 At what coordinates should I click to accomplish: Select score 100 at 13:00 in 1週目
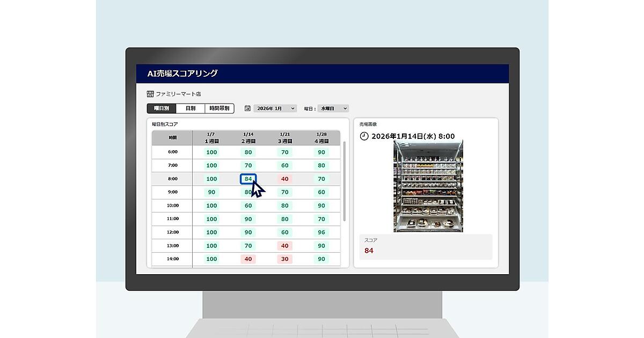click(211, 246)
